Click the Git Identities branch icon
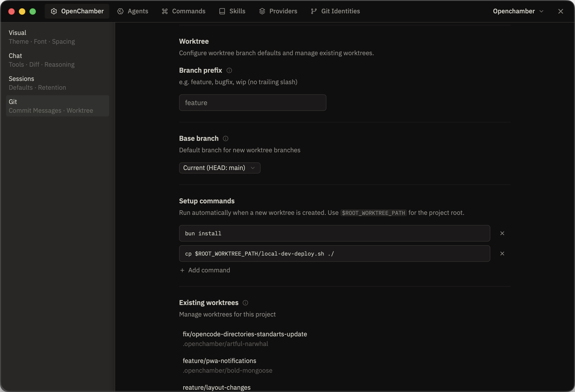The height and width of the screenshot is (392, 575). click(314, 11)
